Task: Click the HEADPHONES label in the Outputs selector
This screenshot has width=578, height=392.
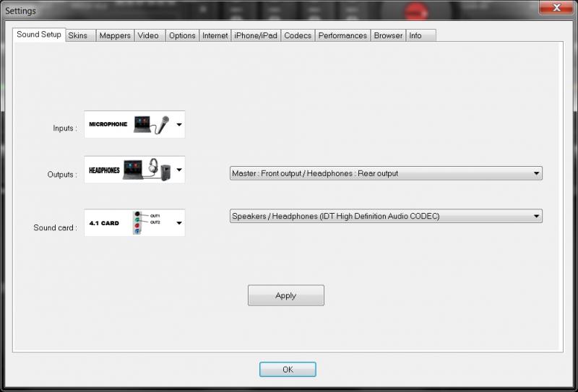Action: tap(104, 170)
